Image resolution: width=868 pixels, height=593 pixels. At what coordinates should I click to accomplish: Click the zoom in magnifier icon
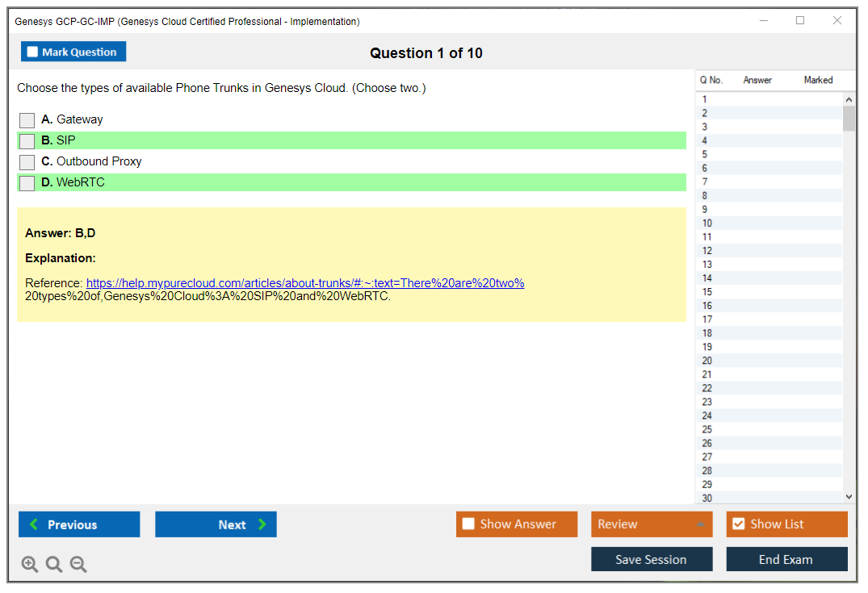point(30,565)
